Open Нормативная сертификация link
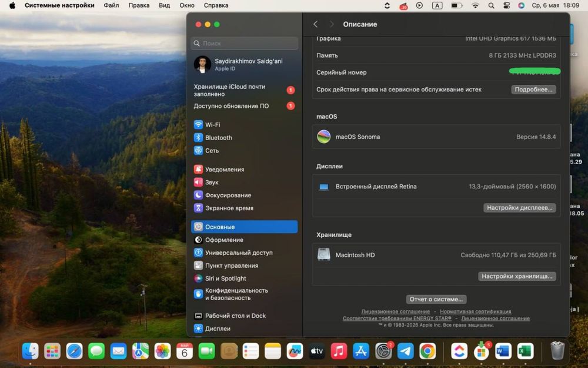This screenshot has height=368, width=588. 476,311
